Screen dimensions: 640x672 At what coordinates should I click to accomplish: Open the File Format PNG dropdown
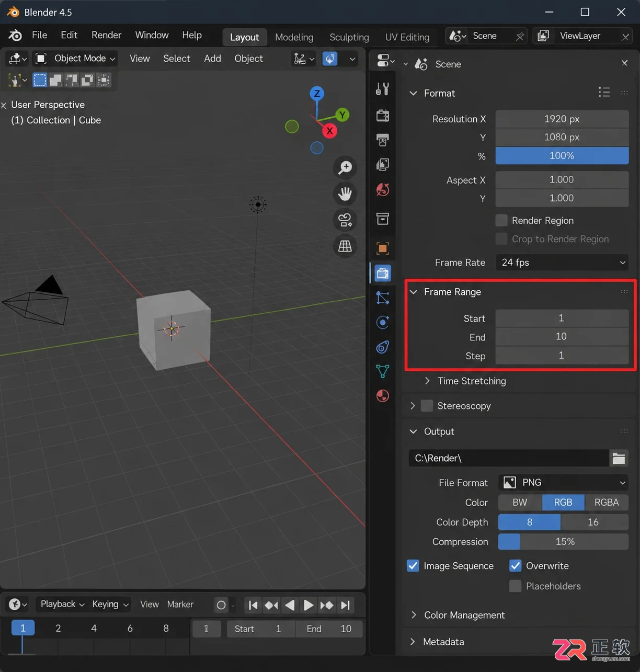pyautogui.click(x=563, y=482)
